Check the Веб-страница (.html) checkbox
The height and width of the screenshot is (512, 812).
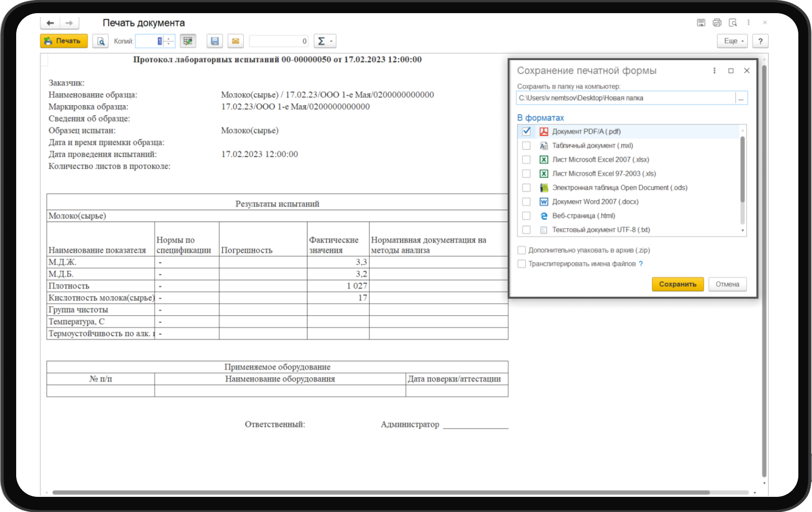tap(526, 216)
